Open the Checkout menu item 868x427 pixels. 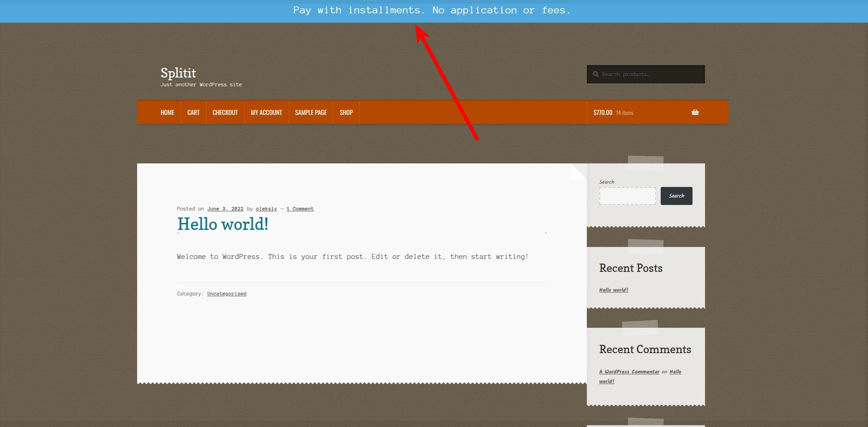225,113
